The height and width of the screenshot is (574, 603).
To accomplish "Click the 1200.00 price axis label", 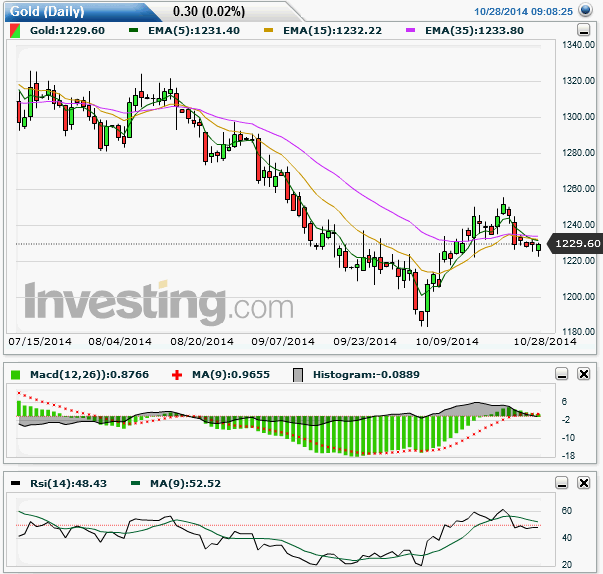I will click(578, 296).
